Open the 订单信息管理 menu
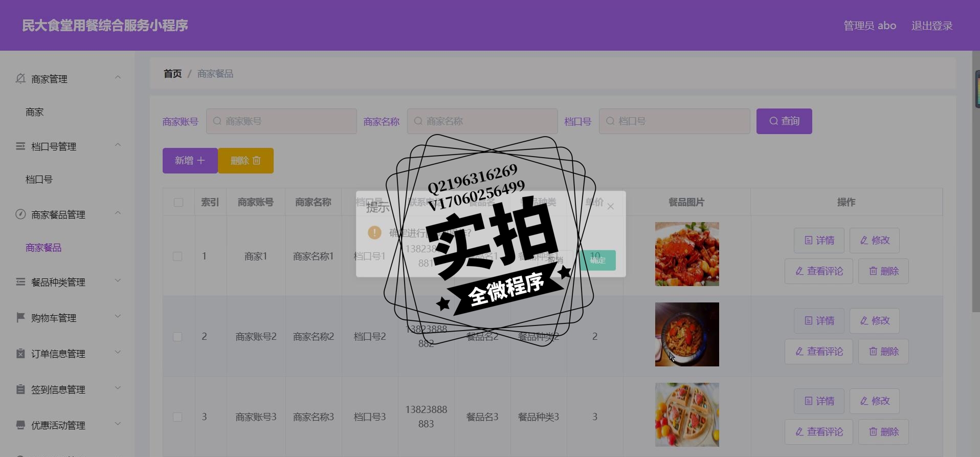 [x=68, y=354]
